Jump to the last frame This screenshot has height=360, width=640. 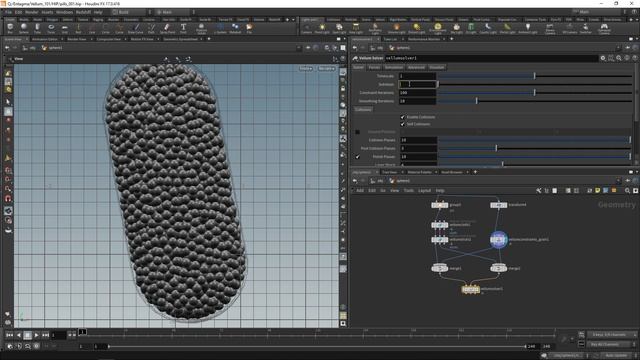[x=45, y=335]
